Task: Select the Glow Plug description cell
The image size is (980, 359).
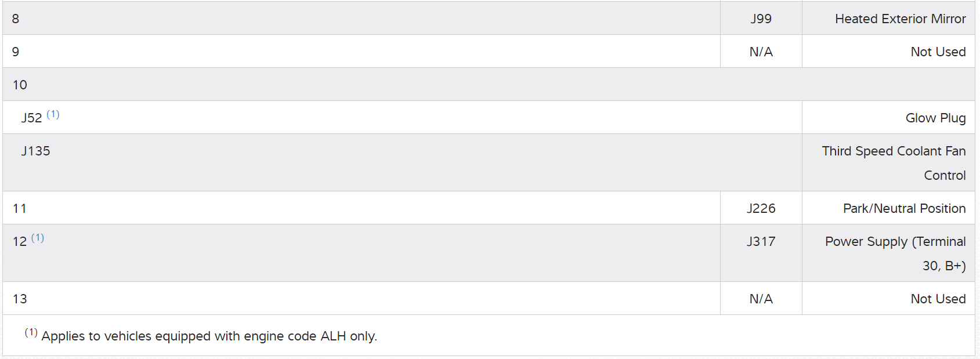Action: click(935, 118)
